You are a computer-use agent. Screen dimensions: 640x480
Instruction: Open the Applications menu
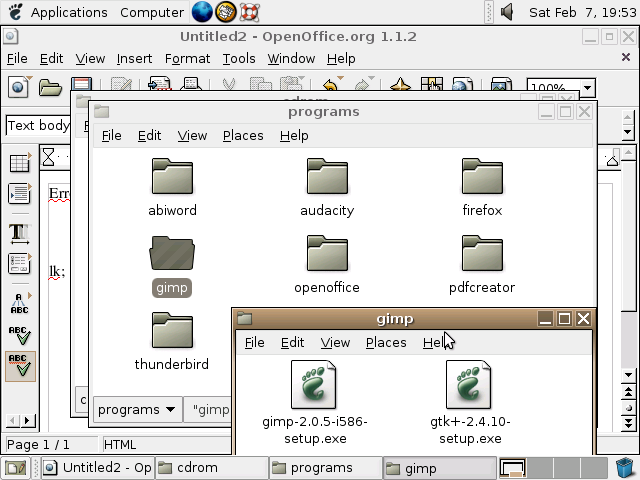coord(57,12)
